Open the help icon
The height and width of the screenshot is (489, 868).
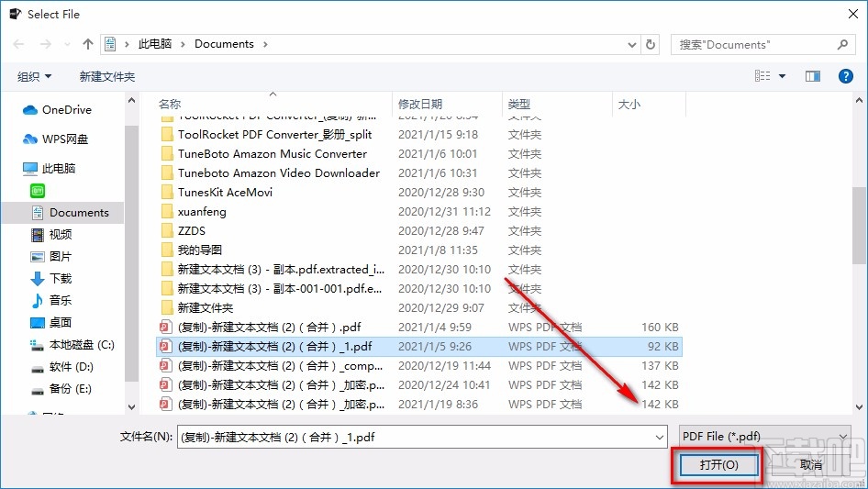(846, 76)
